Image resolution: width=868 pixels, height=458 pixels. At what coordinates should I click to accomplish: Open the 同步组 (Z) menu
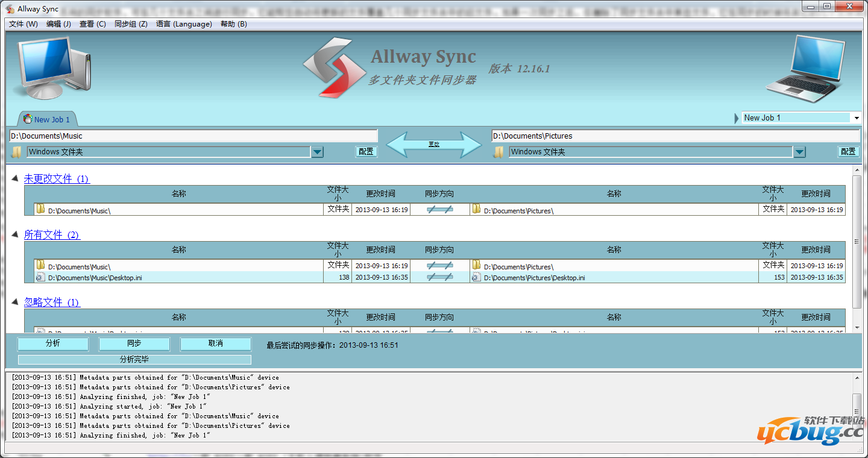[131, 24]
